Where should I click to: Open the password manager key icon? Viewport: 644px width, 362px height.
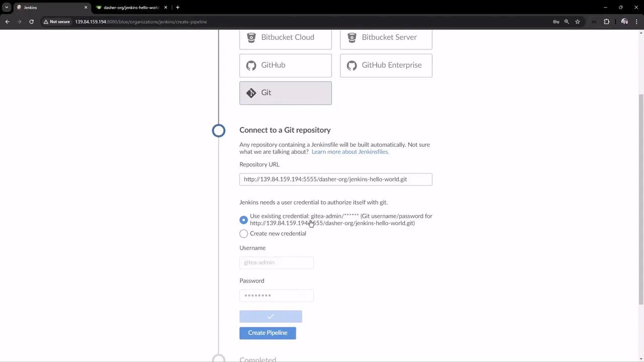555,22
